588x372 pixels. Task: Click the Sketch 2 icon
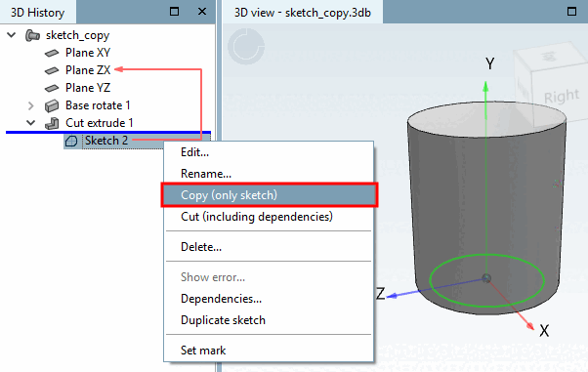(x=71, y=141)
